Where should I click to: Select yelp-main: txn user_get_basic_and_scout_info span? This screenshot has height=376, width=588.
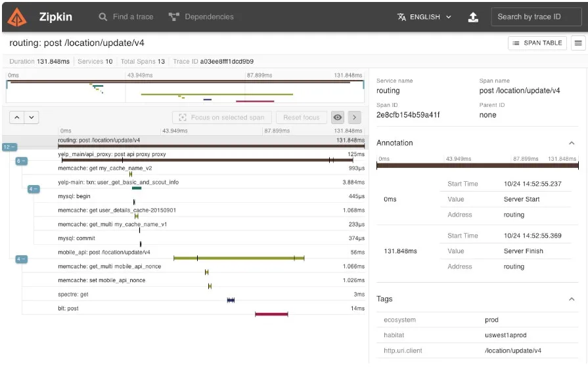[x=211, y=184]
